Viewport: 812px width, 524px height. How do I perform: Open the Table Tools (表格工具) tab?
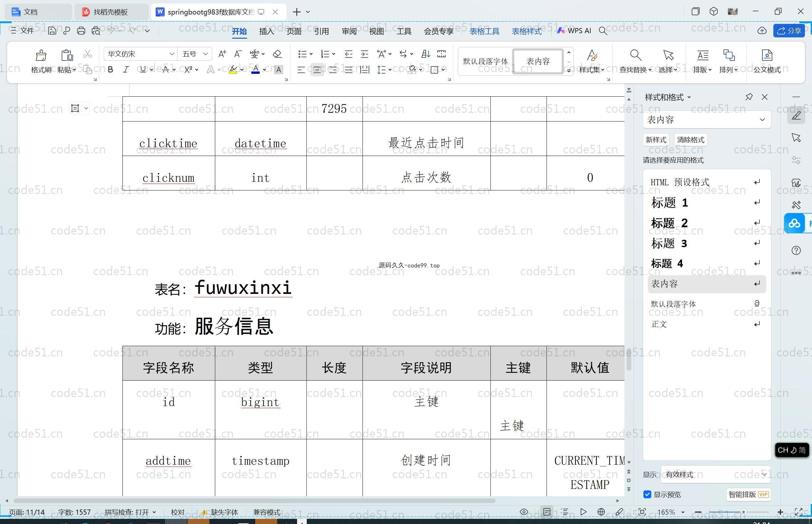click(484, 31)
